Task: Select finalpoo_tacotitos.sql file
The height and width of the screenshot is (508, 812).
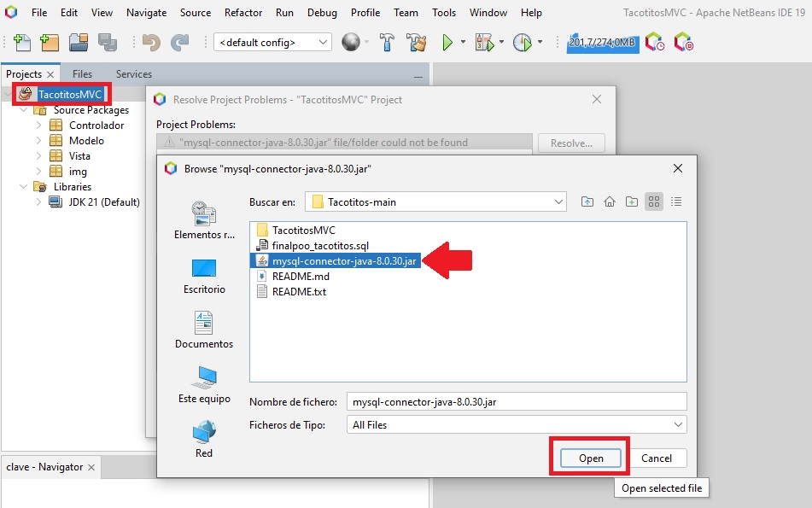Action: point(313,245)
